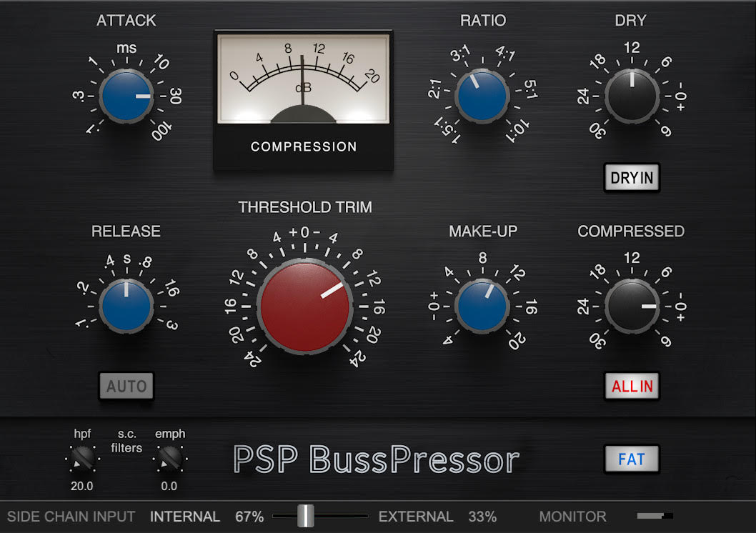Image resolution: width=756 pixels, height=533 pixels.
Task: Move the sidechain input balance slider
Action: click(x=306, y=515)
